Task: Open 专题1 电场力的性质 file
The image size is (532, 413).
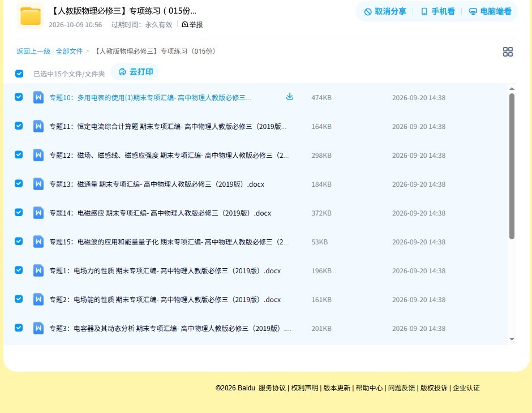Action: [x=165, y=270]
